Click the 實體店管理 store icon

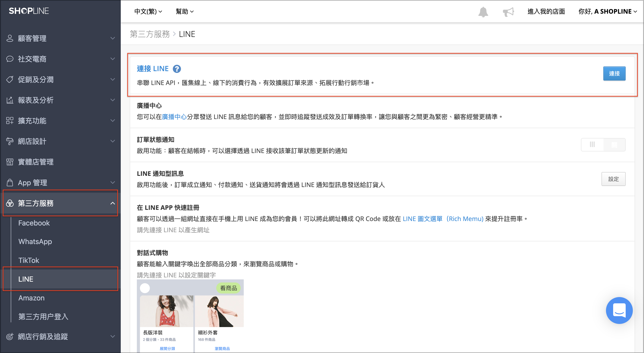coord(10,162)
